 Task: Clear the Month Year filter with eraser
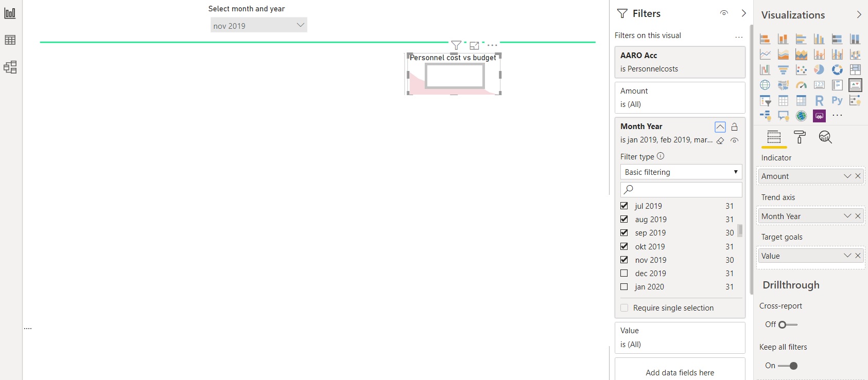click(x=720, y=140)
